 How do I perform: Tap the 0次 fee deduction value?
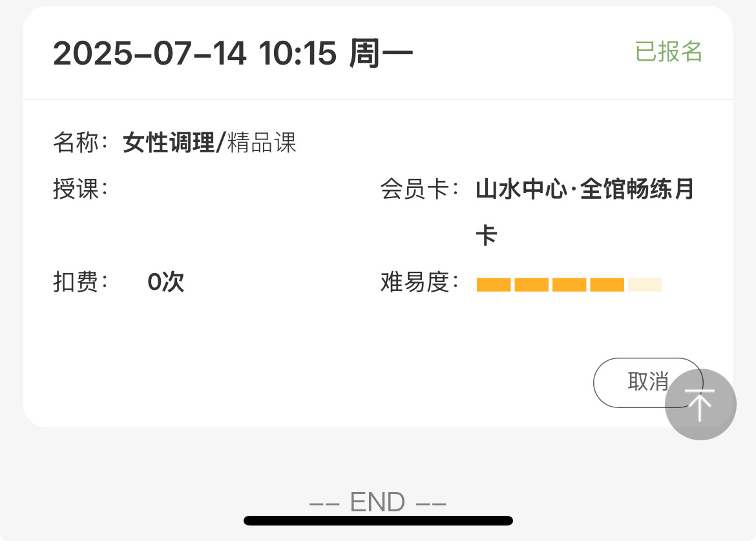(165, 282)
